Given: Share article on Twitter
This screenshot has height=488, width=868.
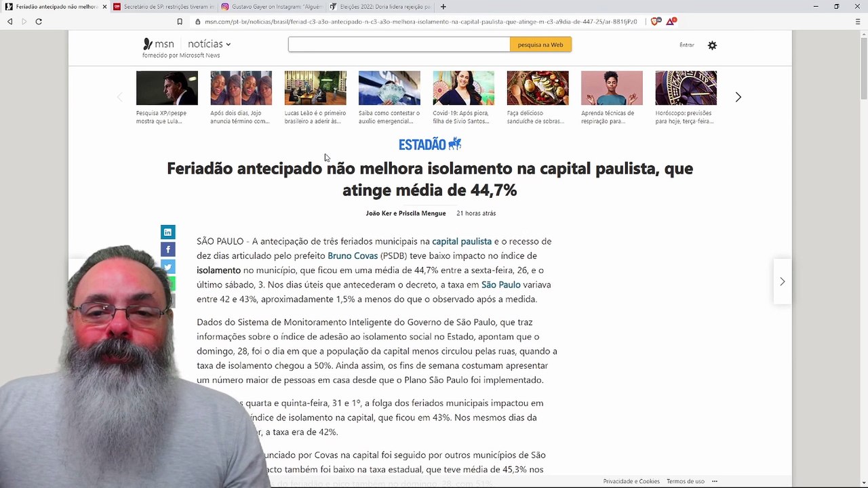Looking at the screenshot, I should click(167, 266).
